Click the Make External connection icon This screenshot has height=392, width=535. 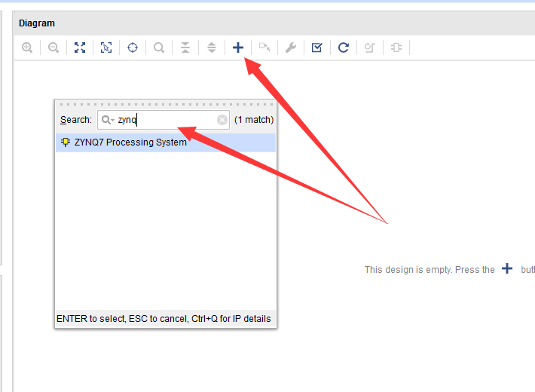coord(264,47)
